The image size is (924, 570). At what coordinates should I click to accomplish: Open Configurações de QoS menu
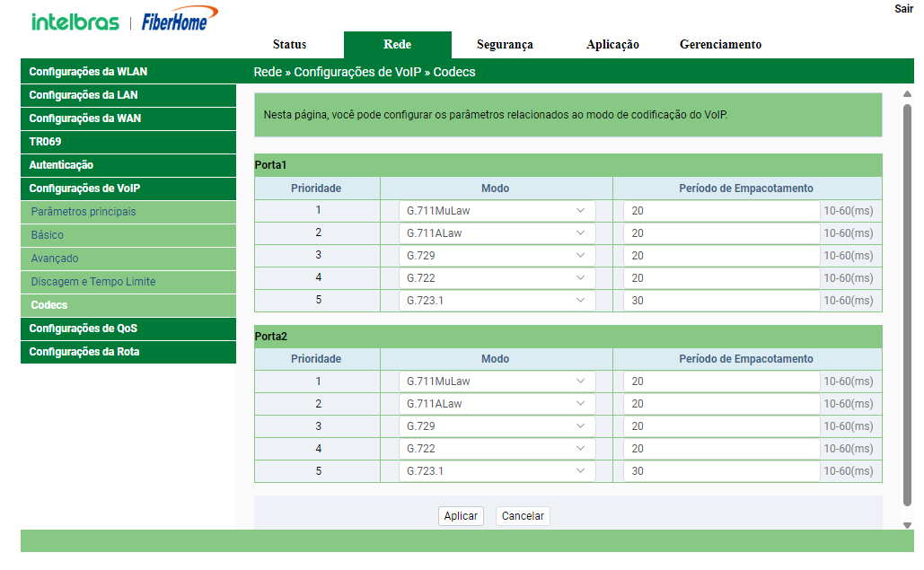[128, 329]
